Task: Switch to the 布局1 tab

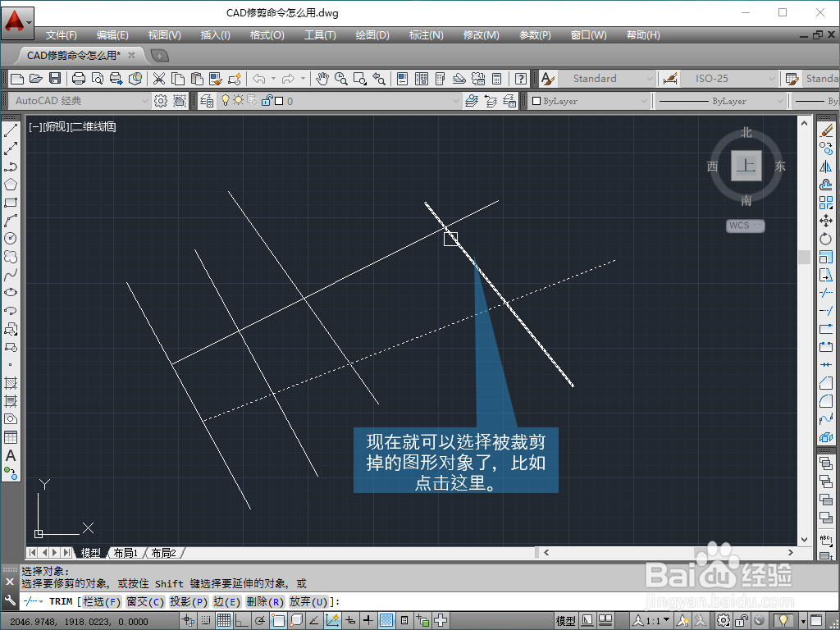Action: pos(125,552)
